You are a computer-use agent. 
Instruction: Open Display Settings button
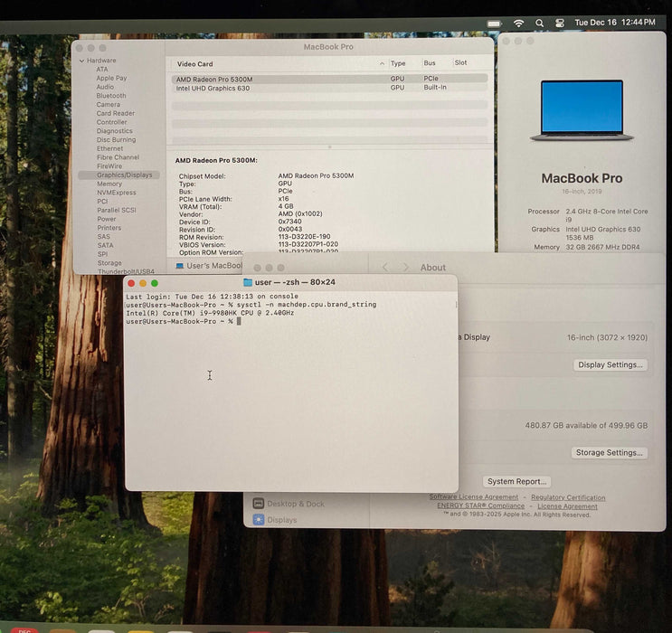point(610,364)
